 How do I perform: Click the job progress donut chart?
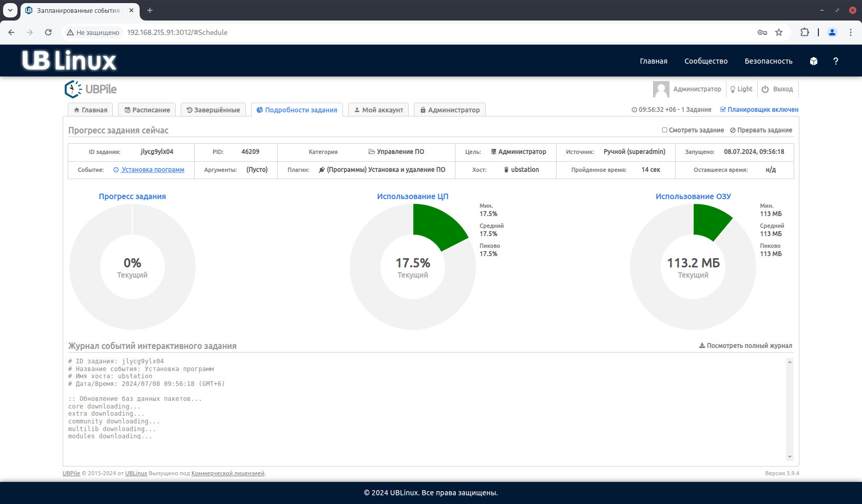132,267
